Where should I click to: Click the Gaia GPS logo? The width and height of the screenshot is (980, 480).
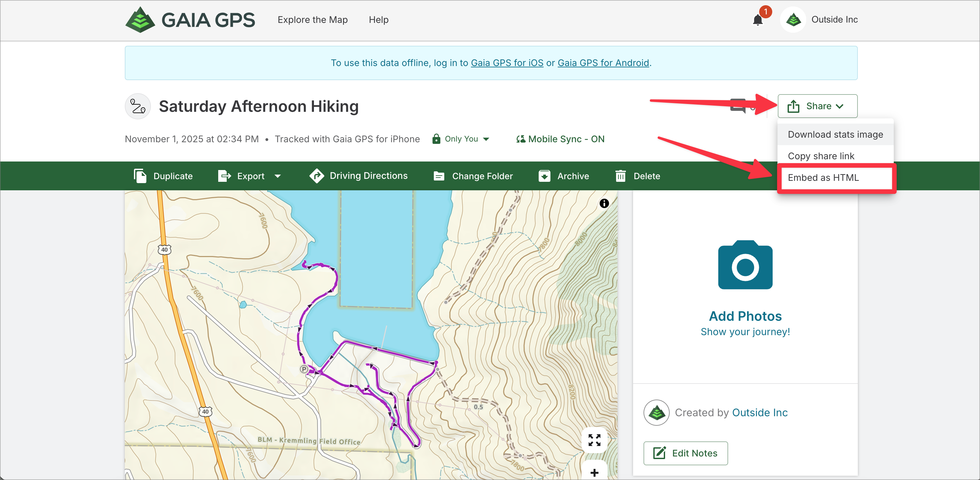(x=190, y=20)
